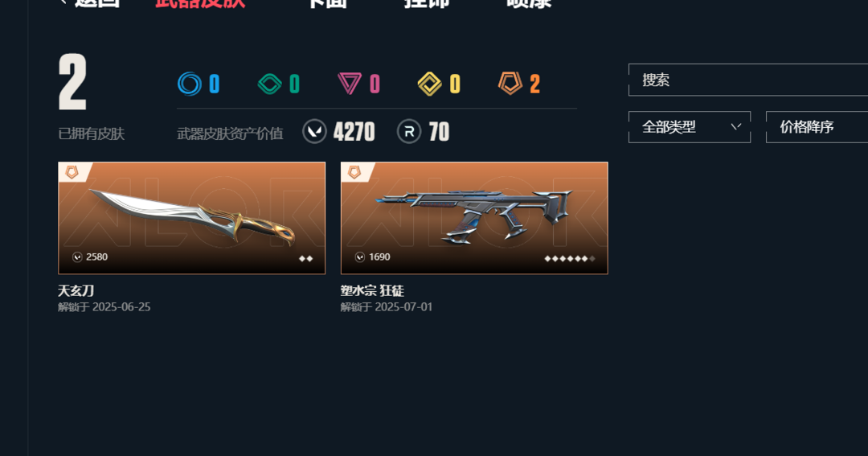Open the 全部类型 type filter dropdown
Image resolution: width=868 pixels, height=456 pixels.
(690, 127)
